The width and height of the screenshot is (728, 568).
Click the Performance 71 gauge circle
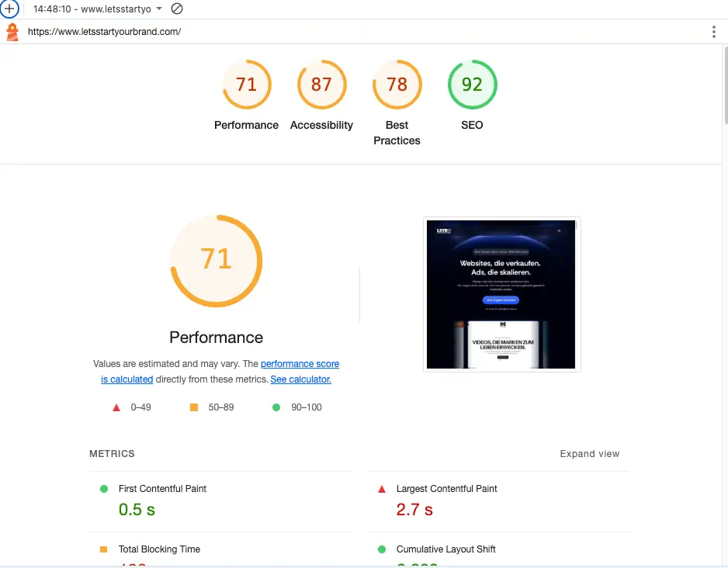(216, 260)
